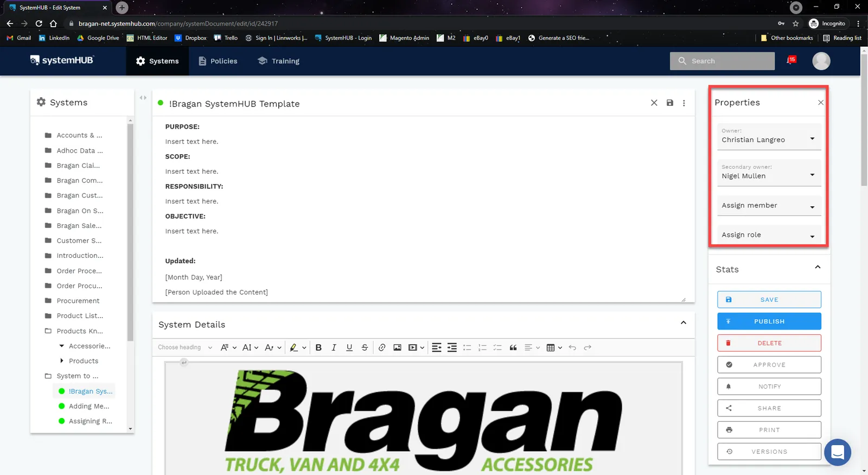Toggle strikethrough formatting in editor toolbar
The image size is (868, 475).
(365, 347)
